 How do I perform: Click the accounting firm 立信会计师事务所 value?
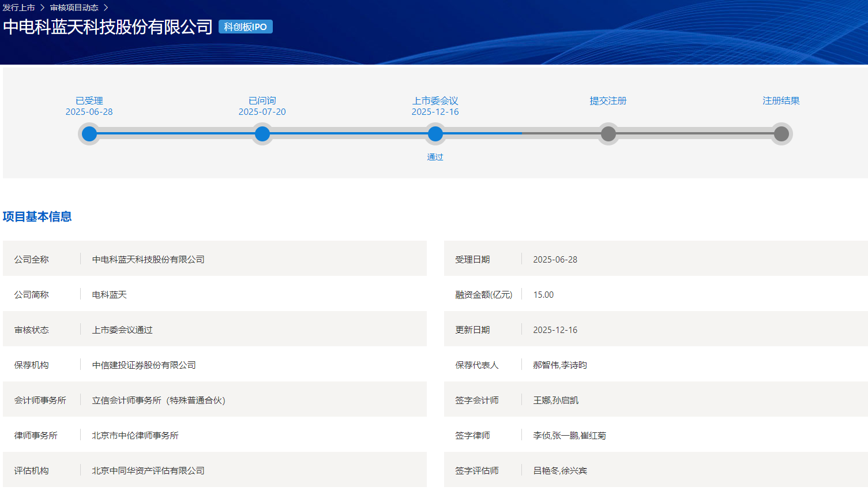tap(159, 400)
